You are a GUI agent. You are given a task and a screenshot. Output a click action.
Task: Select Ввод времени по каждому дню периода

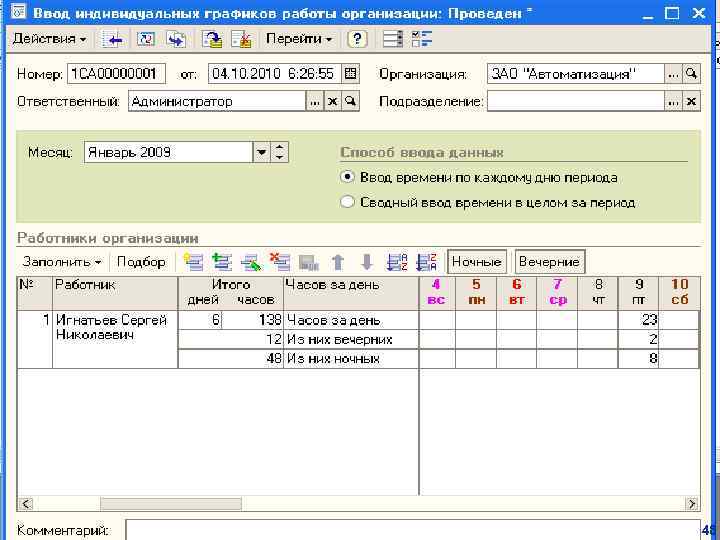pos(479,177)
